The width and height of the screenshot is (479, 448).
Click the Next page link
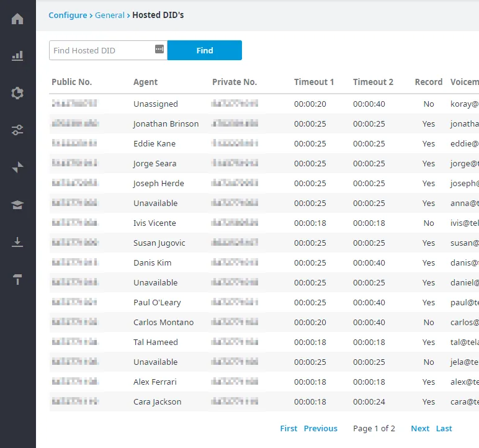point(420,428)
